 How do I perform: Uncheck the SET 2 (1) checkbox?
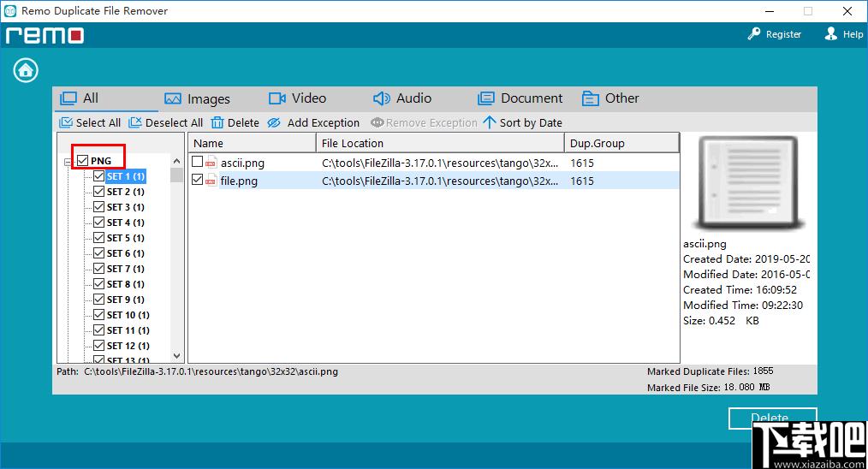98,192
